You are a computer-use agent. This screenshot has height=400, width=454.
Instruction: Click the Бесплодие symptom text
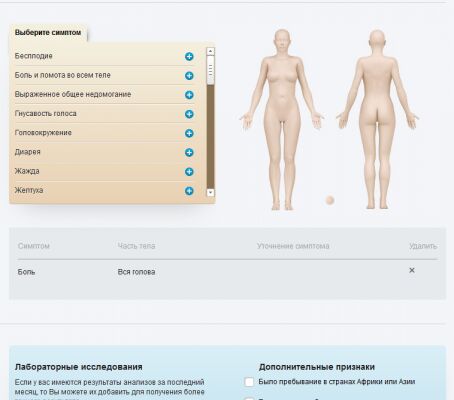34,56
